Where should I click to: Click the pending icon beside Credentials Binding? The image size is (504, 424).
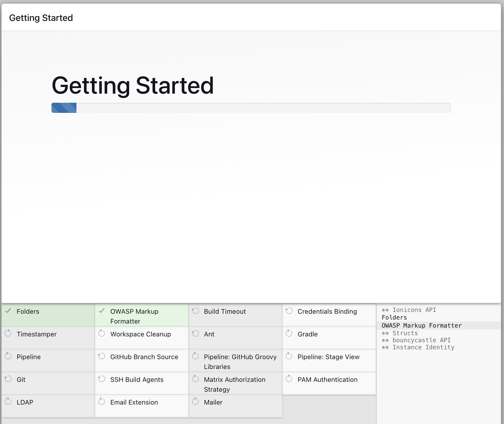click(289, 311)
